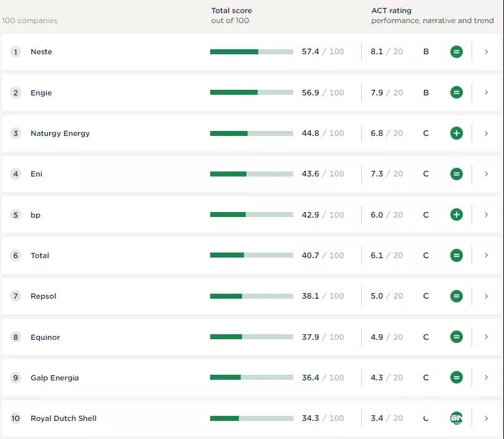Click the equals trend icon in Neste row

pyautogui.click(x=457, y=52)
